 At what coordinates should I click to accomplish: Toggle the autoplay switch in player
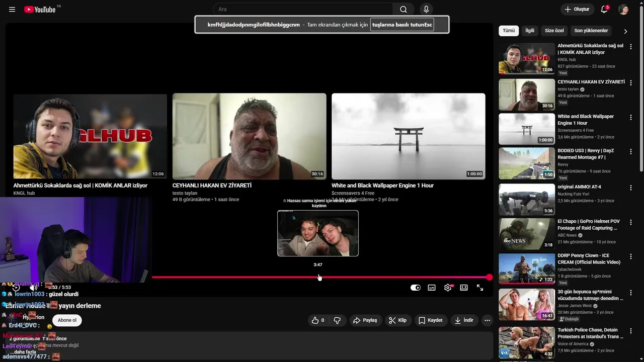point(416,288)
